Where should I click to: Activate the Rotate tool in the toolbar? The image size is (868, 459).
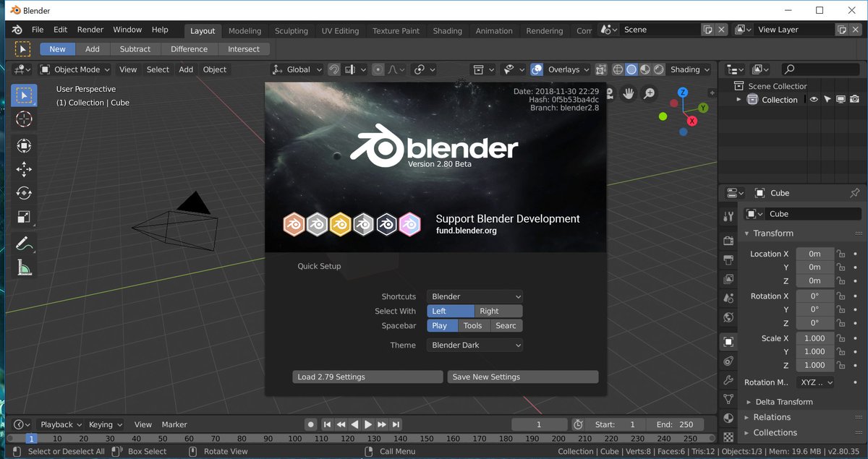[x=24, y=193]
